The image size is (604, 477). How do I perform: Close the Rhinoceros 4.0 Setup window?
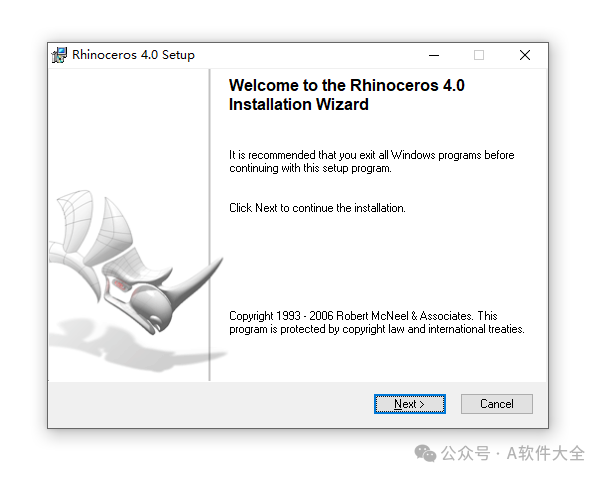tap(525, 55)
